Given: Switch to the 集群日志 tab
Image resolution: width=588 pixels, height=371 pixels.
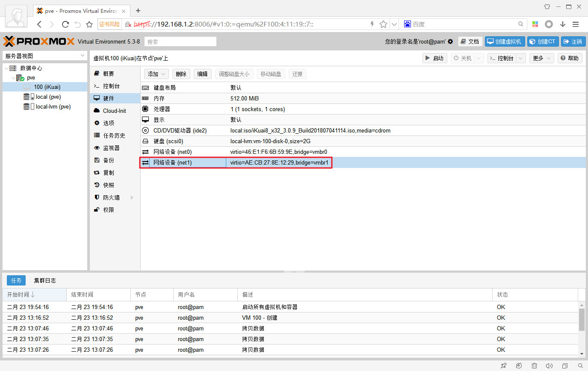Looking at the screenshot, I should (x=45, y=280).
